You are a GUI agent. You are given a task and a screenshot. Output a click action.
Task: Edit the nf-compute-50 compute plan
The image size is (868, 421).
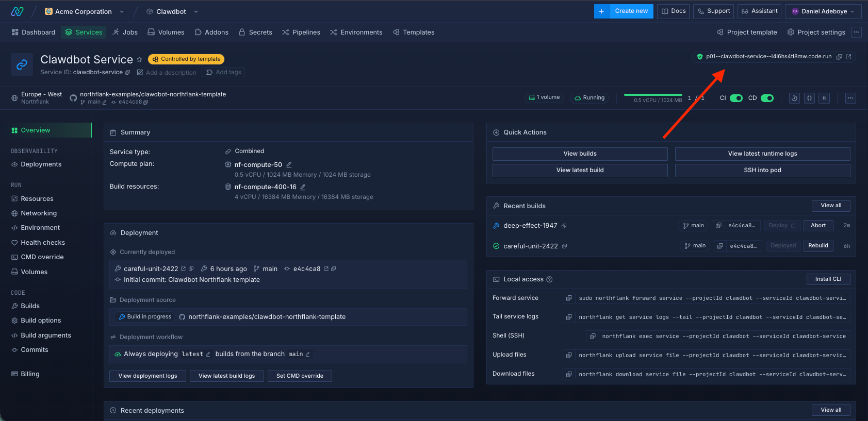pos(289,165)
